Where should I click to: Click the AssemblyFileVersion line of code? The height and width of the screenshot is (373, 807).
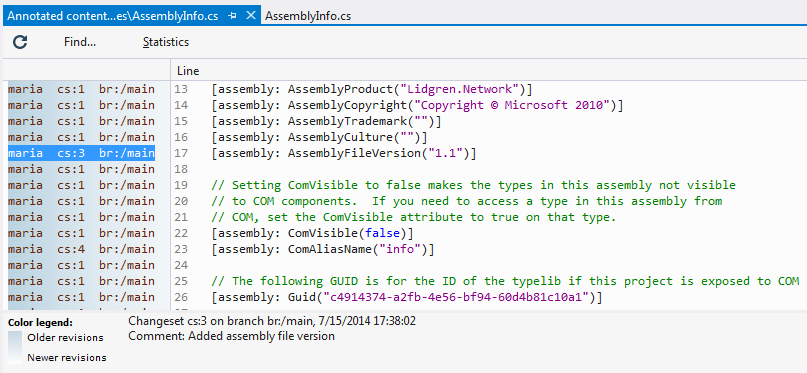tap(344, 153)
